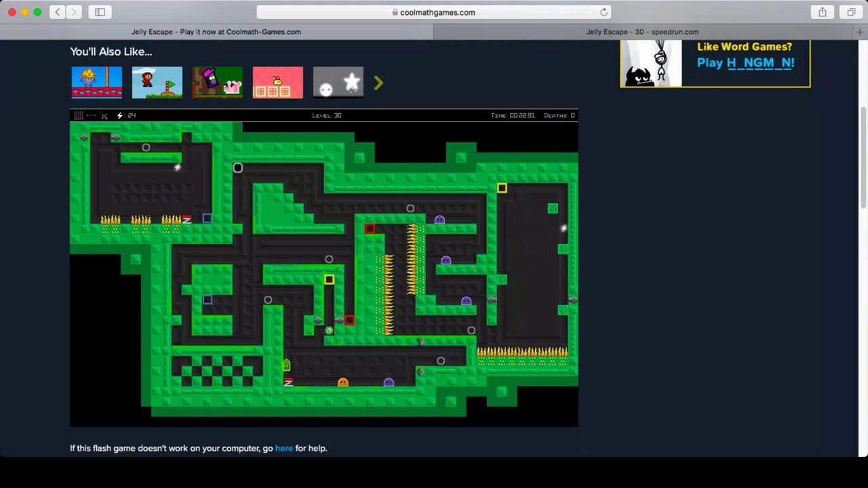868x488 pixels.
Task: Click the Deaths: 0 counter
Action: click(x=559, y=115)
